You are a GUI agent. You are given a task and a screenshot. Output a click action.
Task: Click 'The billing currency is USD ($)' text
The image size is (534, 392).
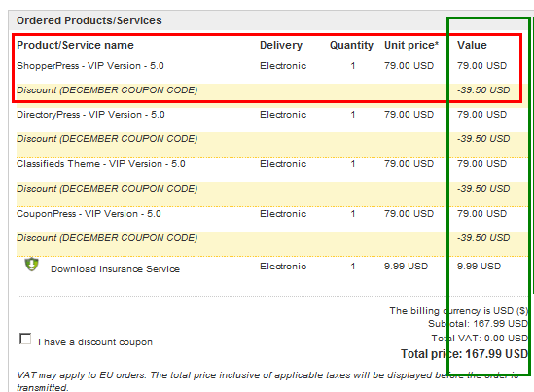459,311
